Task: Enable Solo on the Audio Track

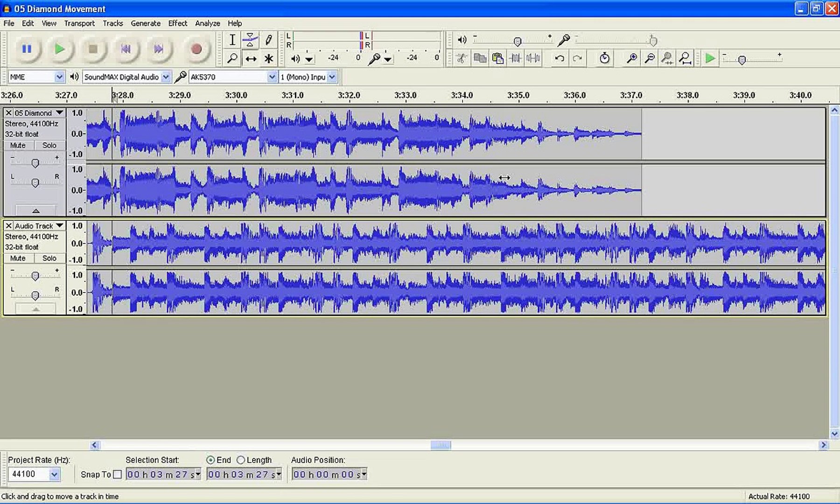Action: pyautogui.click(x=49, y=258)
